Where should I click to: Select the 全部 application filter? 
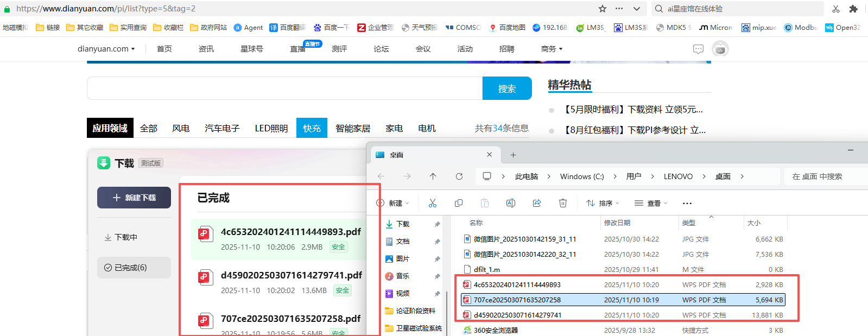tap(149, 128)
